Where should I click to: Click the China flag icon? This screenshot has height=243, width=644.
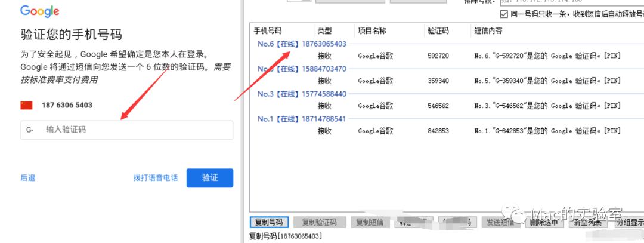[x=26, y=105]
